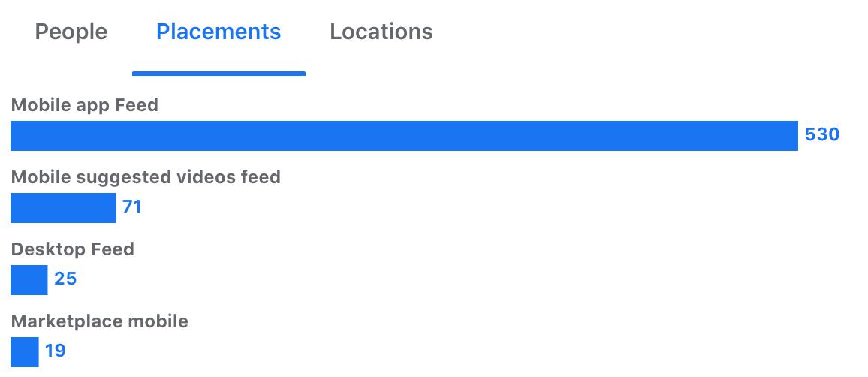Select the 25 value for Desktop Feed

[x=65, y=279]
